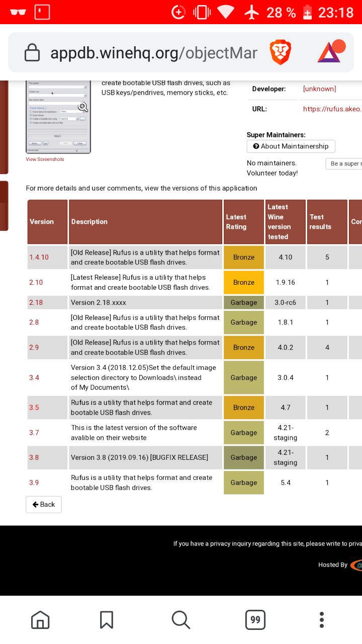
Task: Open version 2.8 link
Action: 34,323
